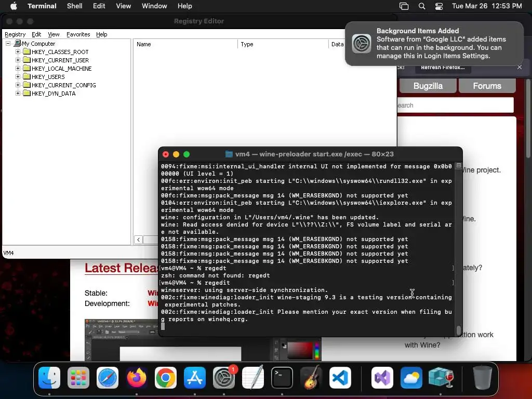Sort registry values by Name column
The width and height of the screenshot is (532, 399).
(185, 44)
